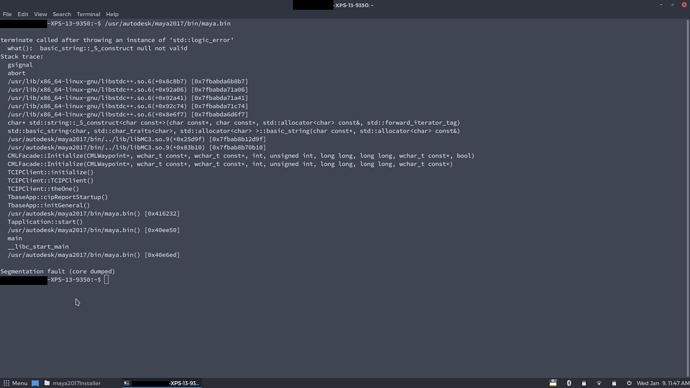Click the libstdc++ line ending 0x7fbabda71c74
Viewport: 690px width, 388px height.
point(128,106)
